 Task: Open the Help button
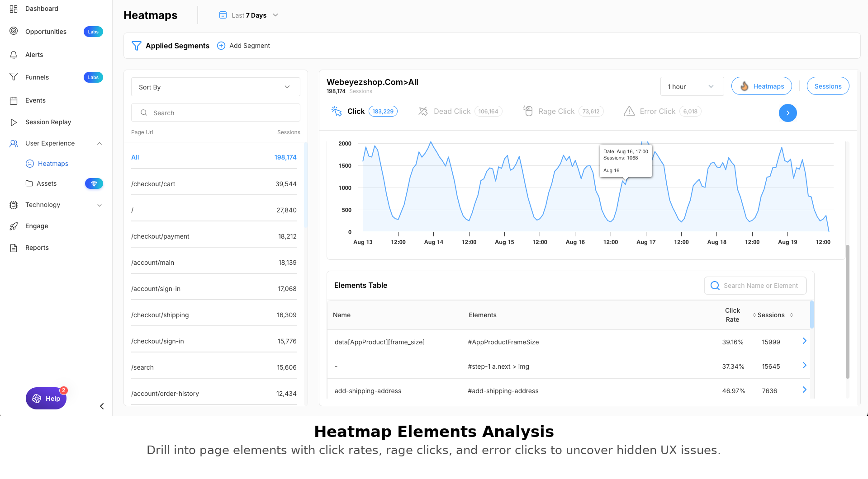click(x=46, y=399)
